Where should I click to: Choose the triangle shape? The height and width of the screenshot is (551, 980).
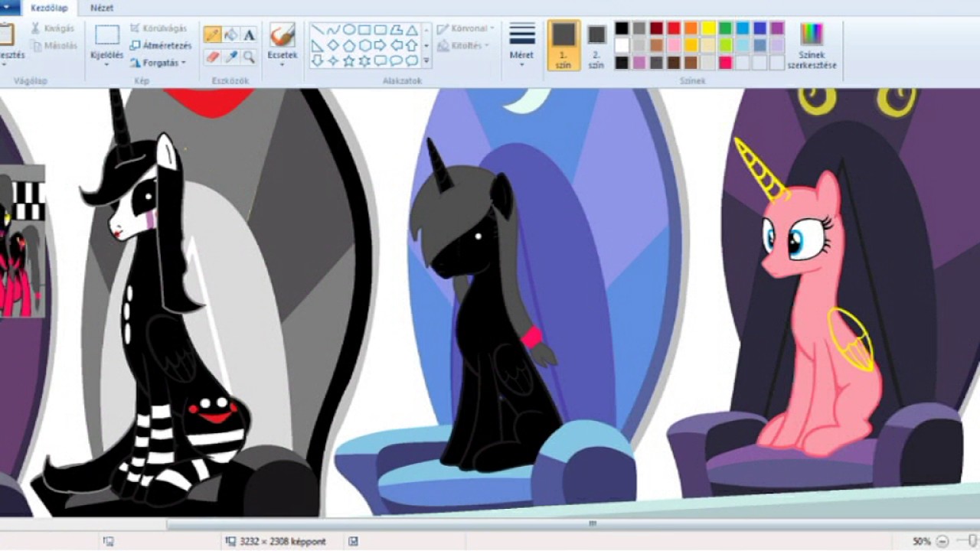point(412,30)
